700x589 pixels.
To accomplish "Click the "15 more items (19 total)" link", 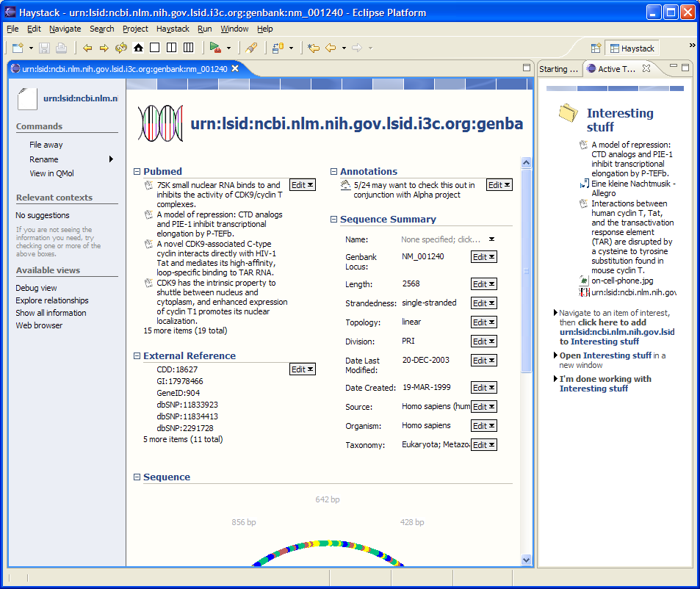I will (185, 331).
